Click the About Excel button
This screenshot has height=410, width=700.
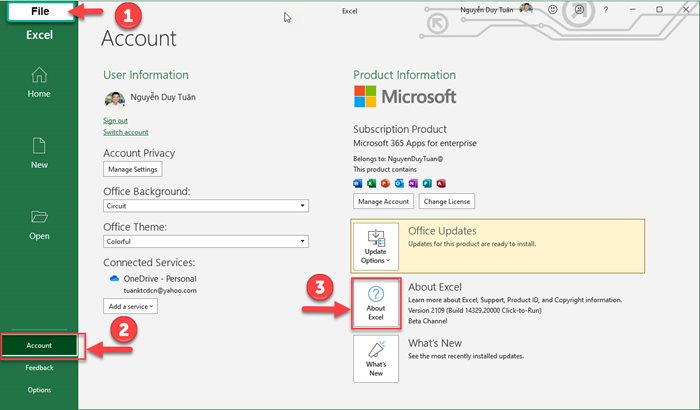[x=376, y=304]
